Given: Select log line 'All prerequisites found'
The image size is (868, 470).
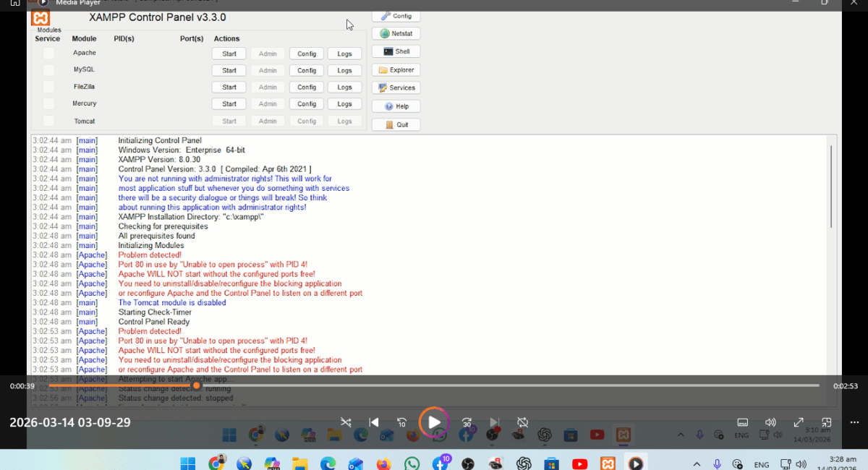Looking at the screenshot, I should (x=156, y=236).
